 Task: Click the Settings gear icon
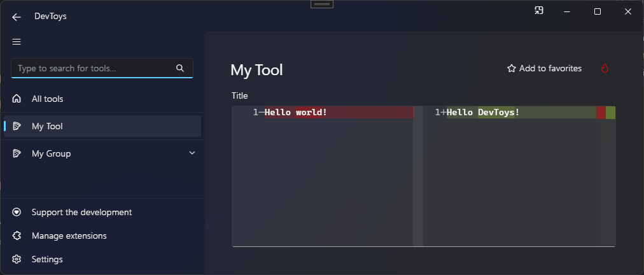tap(17, 259)
